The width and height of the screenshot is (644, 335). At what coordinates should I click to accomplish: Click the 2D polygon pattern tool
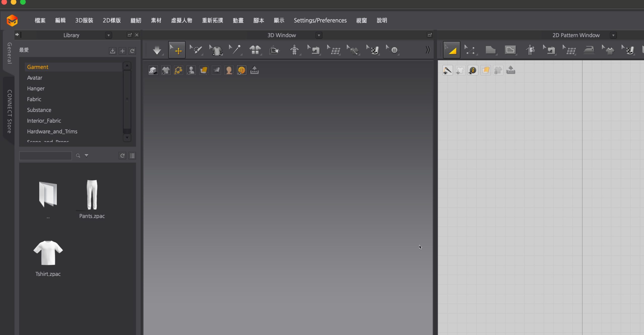point(490,50)
